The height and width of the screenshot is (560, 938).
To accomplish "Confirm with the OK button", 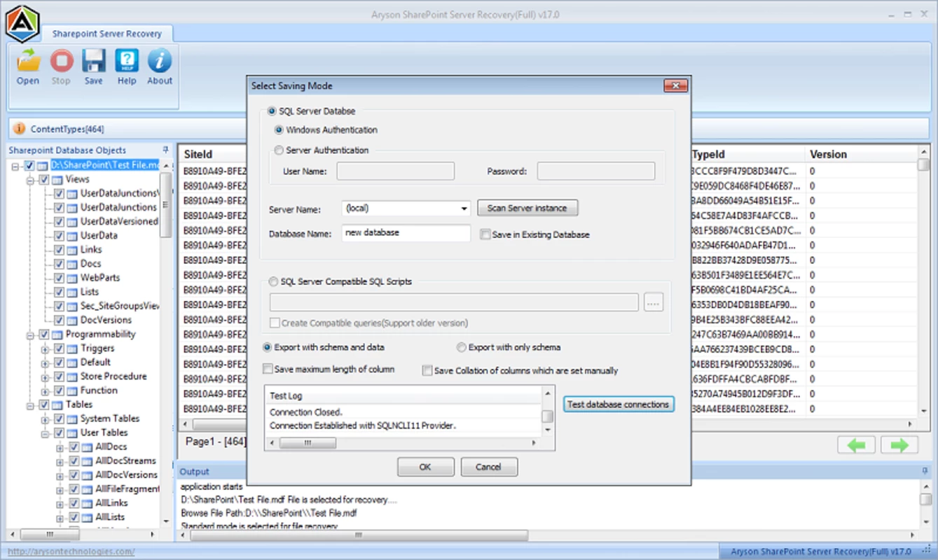I will 425,467.
